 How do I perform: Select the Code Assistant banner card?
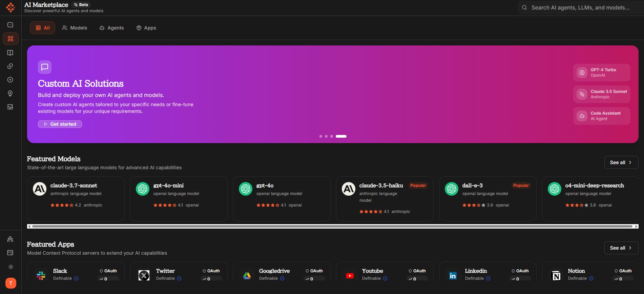(x=602, y=116)
